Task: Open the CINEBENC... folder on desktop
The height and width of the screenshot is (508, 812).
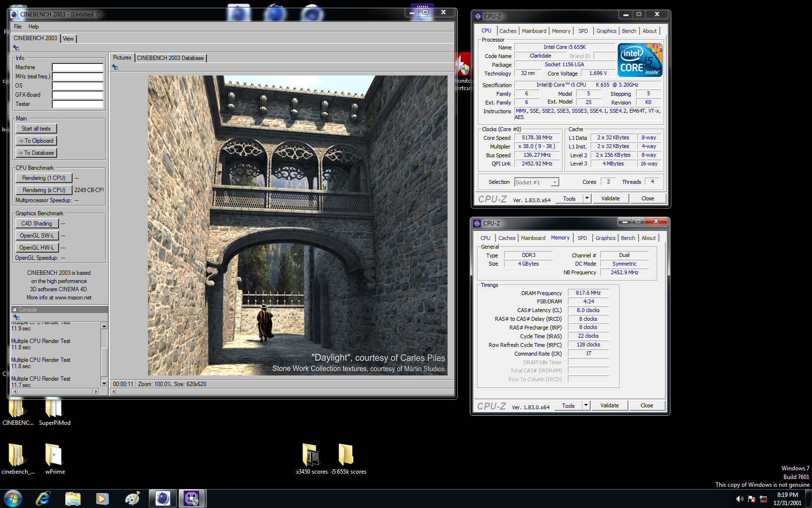Action: pos(17,411)
